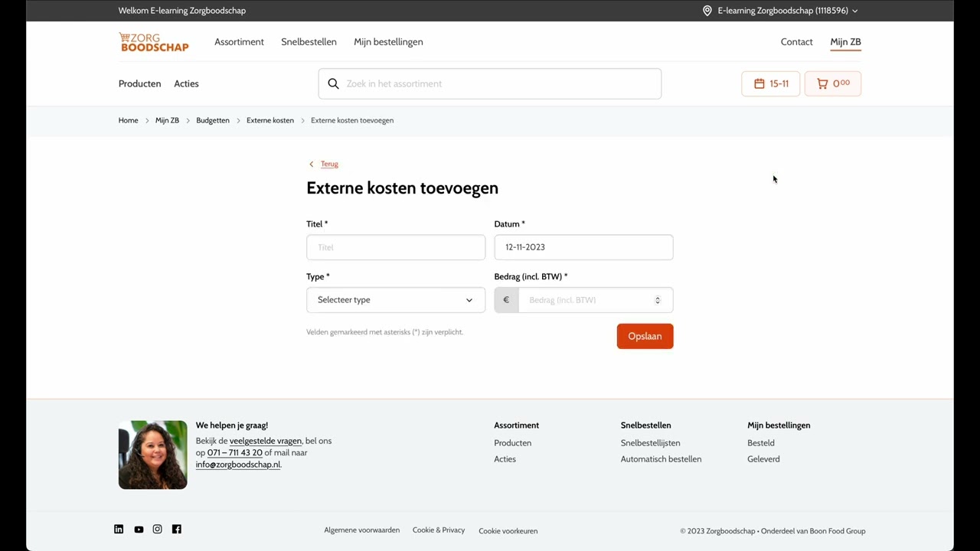Go to Mijn bestellingen in header

[388, 42]
